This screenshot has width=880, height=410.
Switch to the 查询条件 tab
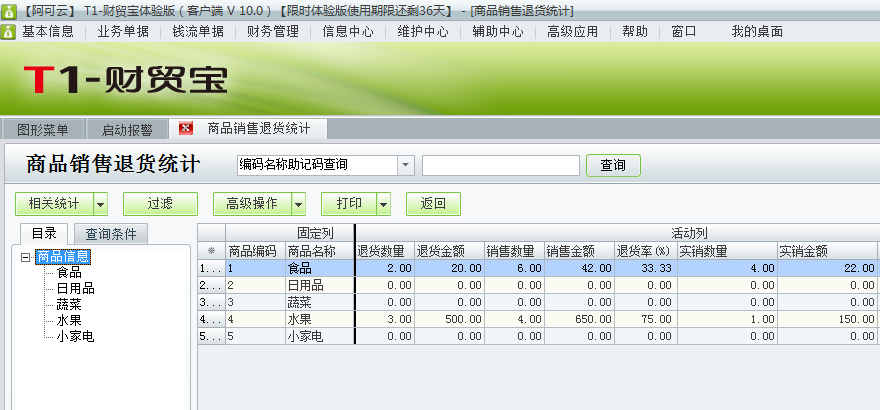coord(111,234)
